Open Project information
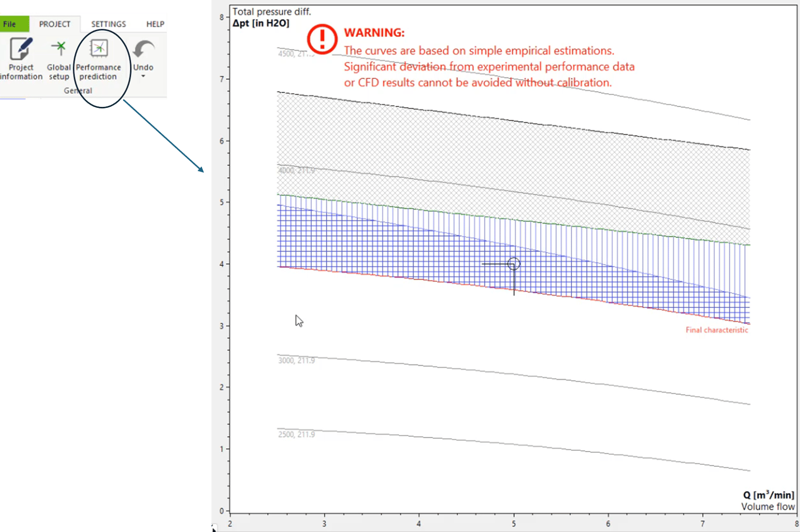The height and width of the screenshot is (532, 800). [x=21, y=59]
